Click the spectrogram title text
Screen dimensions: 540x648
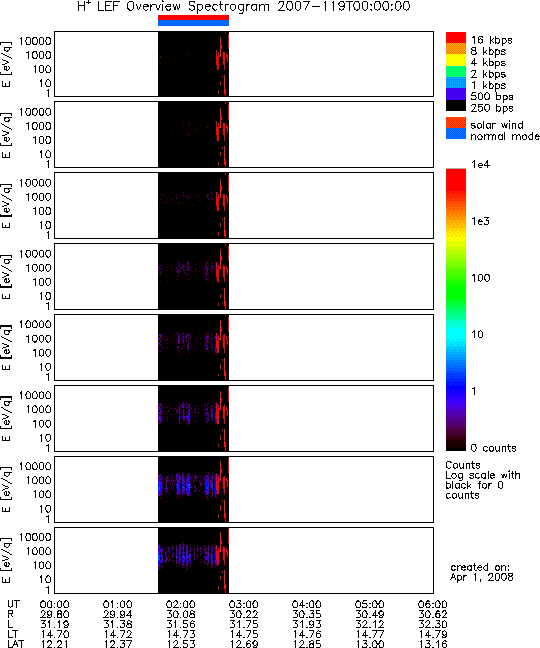(244, 7)
